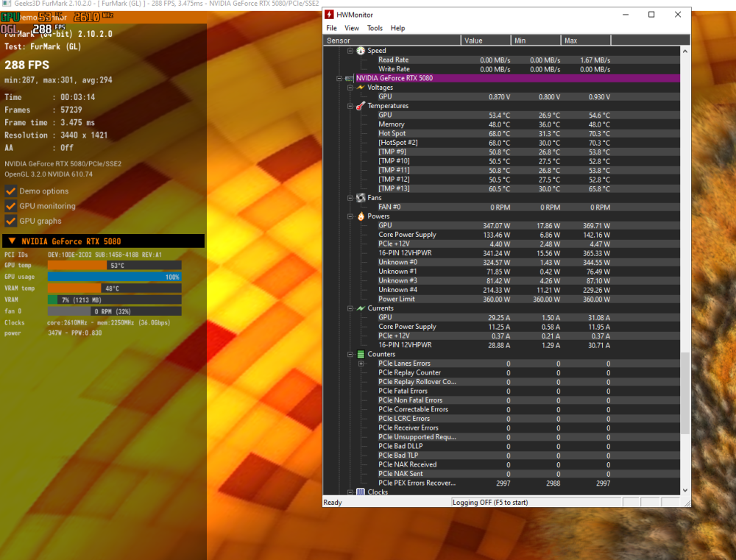Toggle the GPU graphs checkbox in FurMark
The width and height of the screenshot is (736, 560).
click(10, 221)
